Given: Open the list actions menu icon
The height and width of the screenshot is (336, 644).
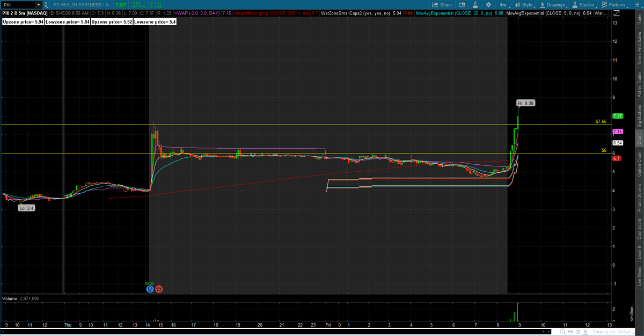Looking at the screenshot, I should [636, 5].
